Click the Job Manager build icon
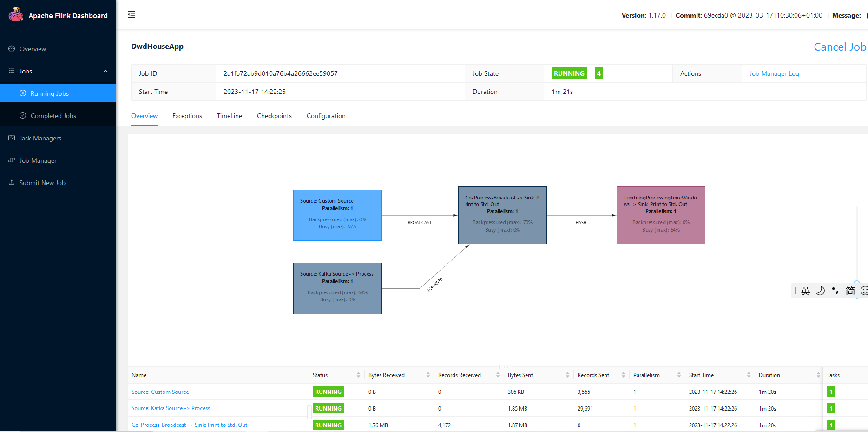The image size is (868, 432). coord(12,160)
